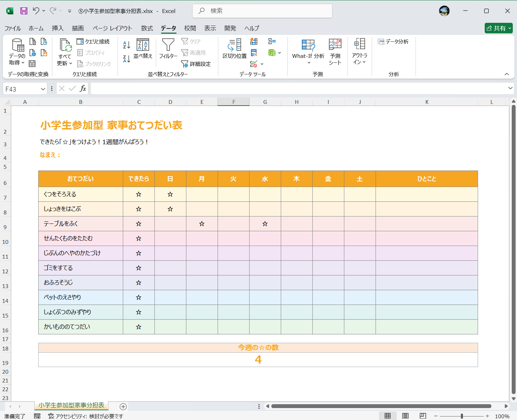This screenshot has width=517, height=420.
Task: Click the すべて更新 (Refresh All) icon
Action: 65,46
